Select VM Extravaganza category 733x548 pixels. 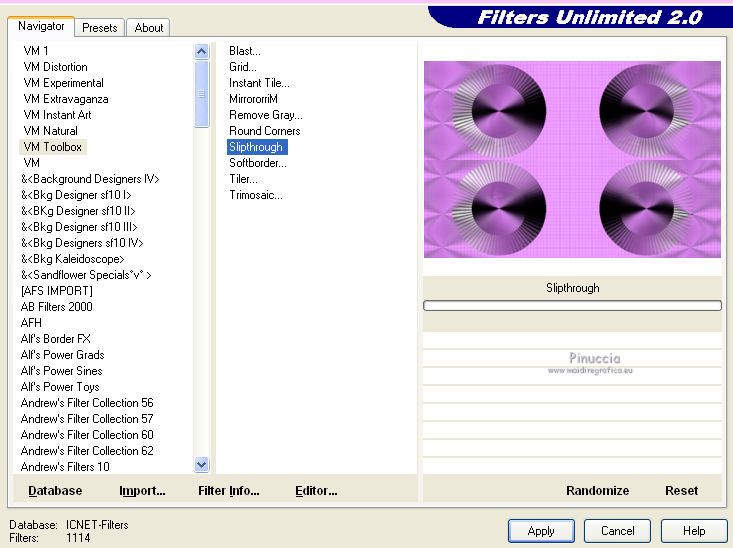point(66,99)
